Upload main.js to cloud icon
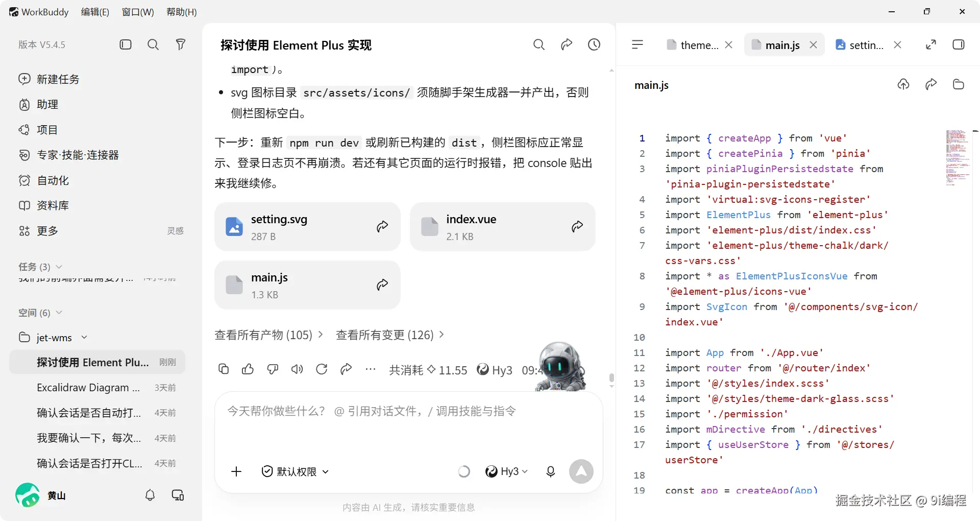This screenshot has height=521, width=980. 903,84
